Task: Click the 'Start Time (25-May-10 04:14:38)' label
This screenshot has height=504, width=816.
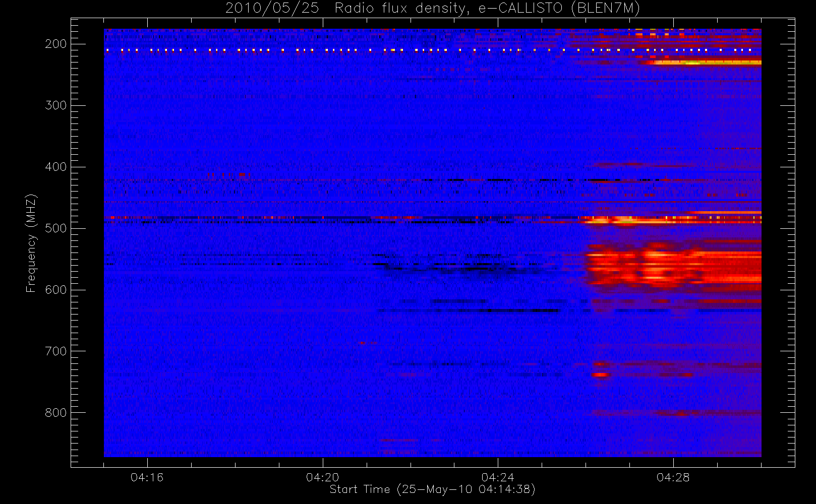Action: [x=432, y=489]
